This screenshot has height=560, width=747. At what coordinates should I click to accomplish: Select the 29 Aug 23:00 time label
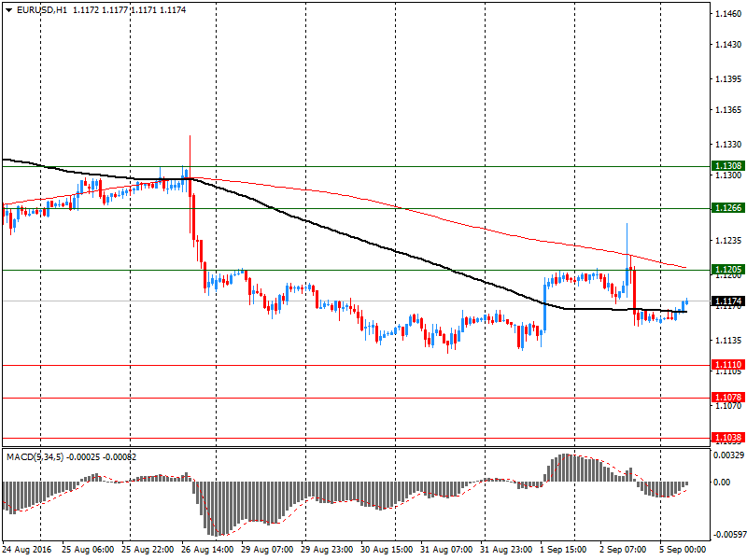pos(327,550)
